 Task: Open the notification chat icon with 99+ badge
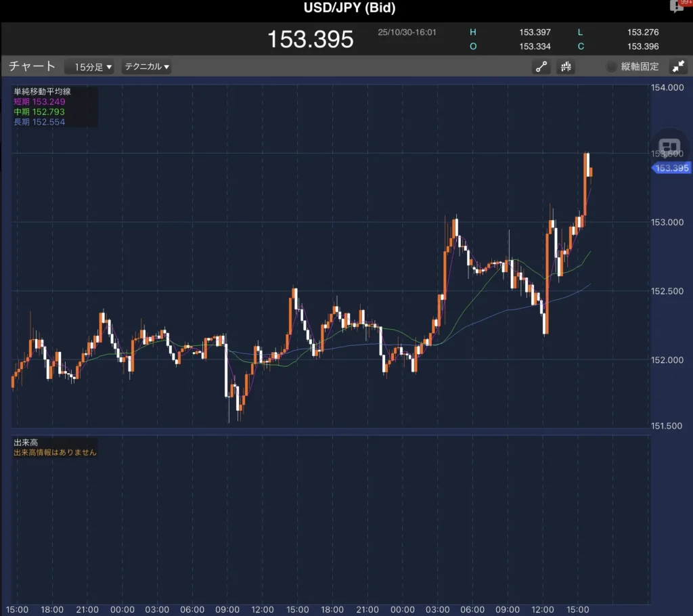point(677,7)
